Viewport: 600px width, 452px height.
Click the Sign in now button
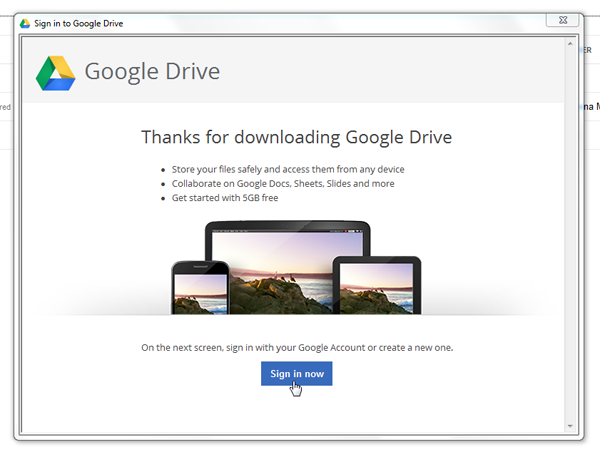click(x=297, y=374)
